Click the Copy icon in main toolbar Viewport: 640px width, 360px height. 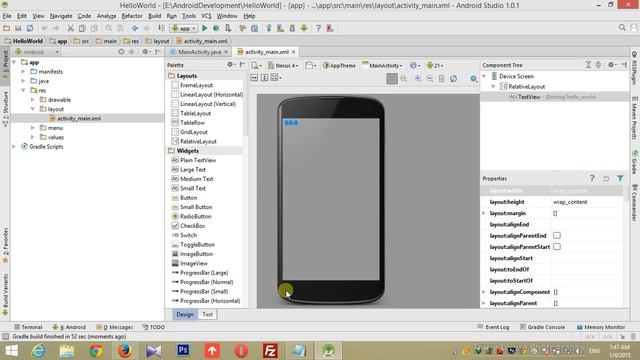point(82,28)
